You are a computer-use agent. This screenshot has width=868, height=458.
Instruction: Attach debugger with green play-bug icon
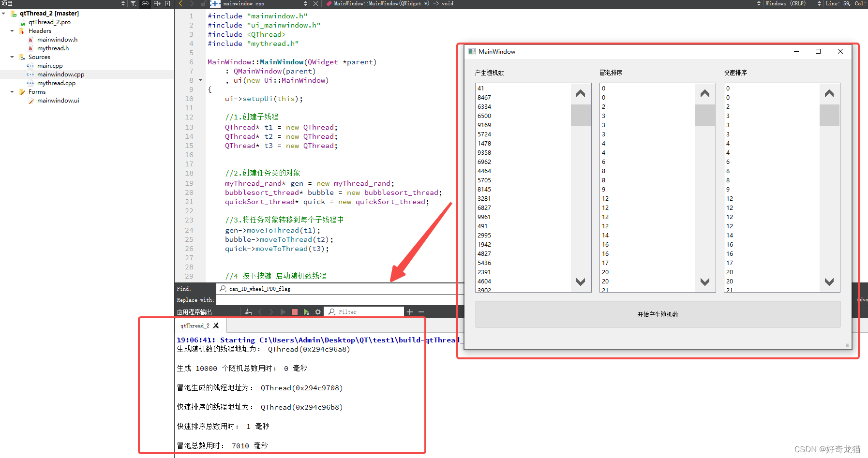[x=306, y=312]
